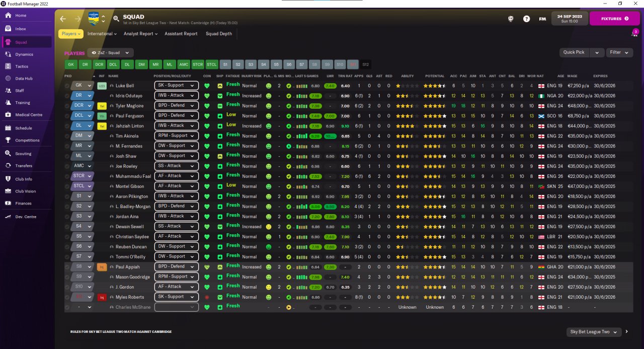
Task: Open Sky Bet League Two rules dropdown
Action: pyautogui.click(x=593, y=332)
